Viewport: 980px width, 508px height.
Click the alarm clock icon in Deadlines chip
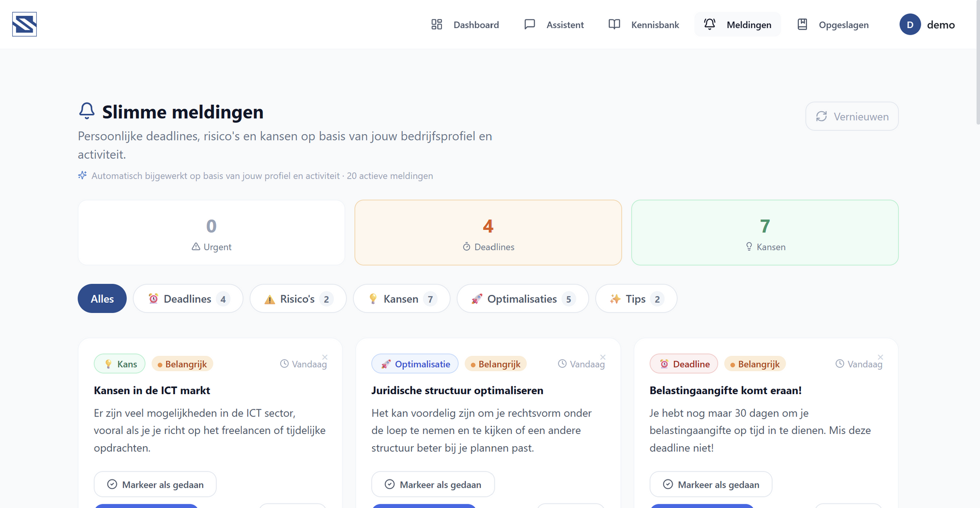pos(153,299)
